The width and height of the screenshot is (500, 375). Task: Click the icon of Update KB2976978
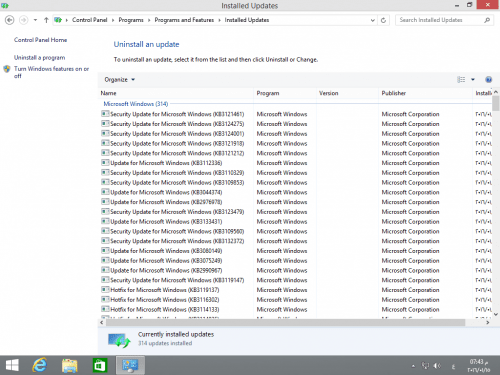pyautogui.click(x=105, y=202)
